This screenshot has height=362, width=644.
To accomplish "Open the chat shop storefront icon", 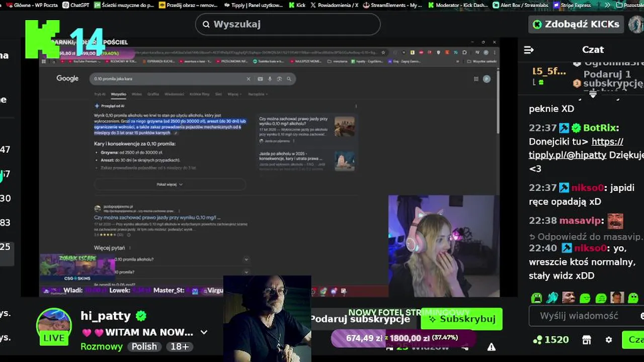I will [x=587, y=340].
